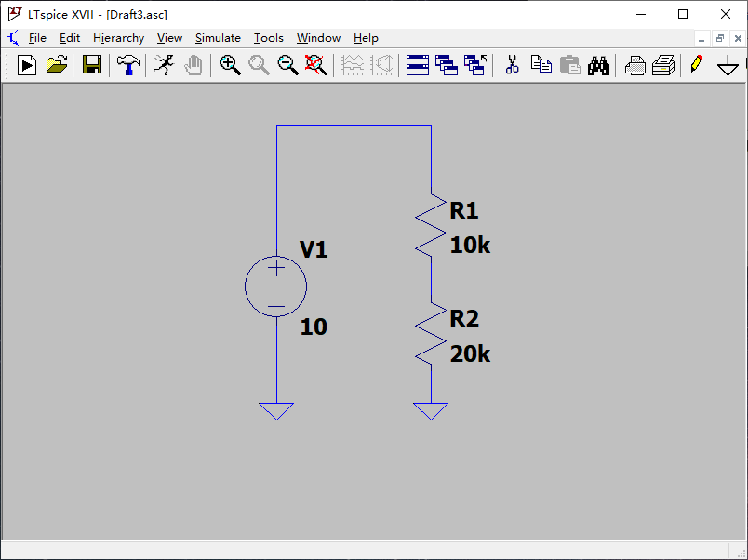Image resolution: width=748 pixels, height=560 pixels.
Task: Open the Help menu
Action: point(366,38)
